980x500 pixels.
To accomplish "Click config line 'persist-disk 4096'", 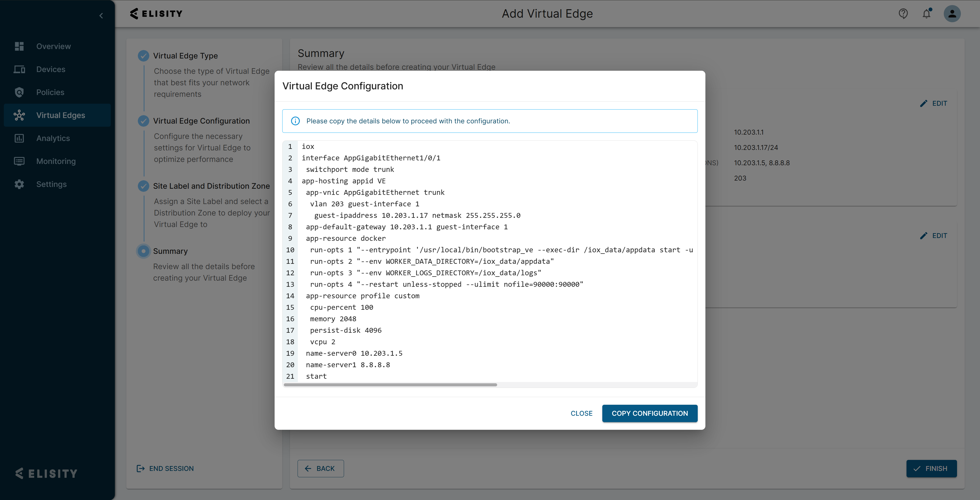I will (346, 330).
